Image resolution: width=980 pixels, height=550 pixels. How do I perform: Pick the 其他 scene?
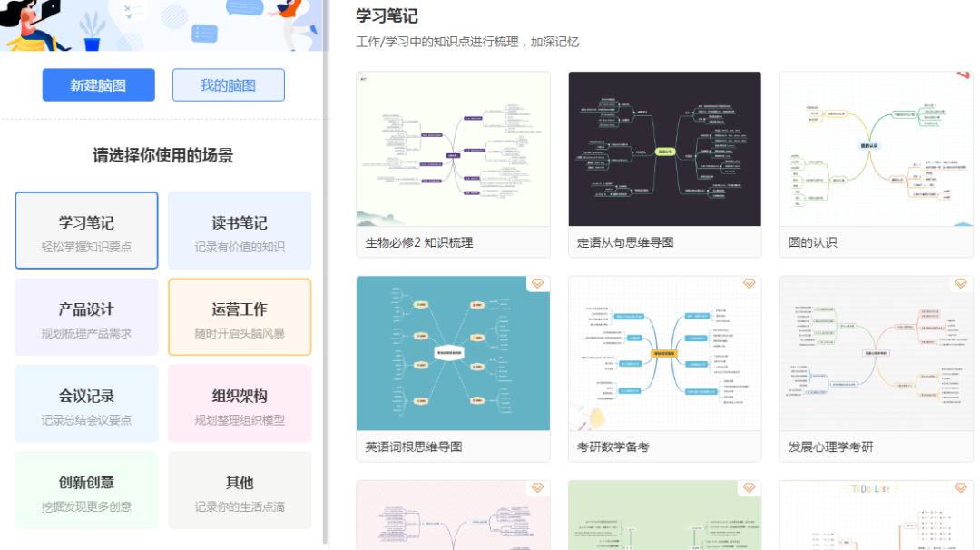pos(240,491)
